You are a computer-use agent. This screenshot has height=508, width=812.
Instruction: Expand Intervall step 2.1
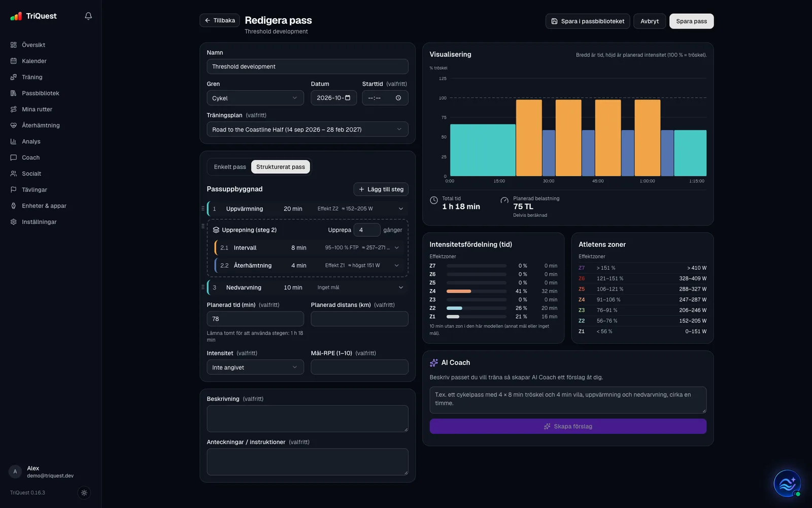pos(397,248)
